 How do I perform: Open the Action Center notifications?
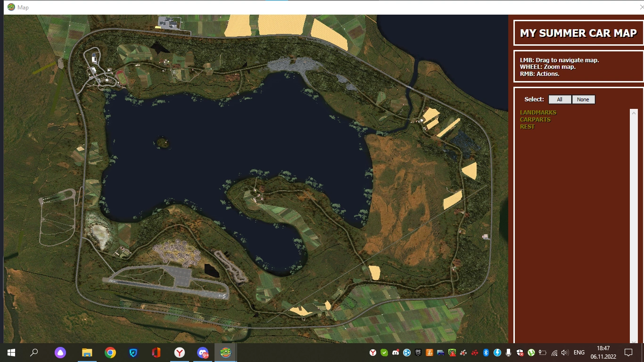[x=628, y=353]
